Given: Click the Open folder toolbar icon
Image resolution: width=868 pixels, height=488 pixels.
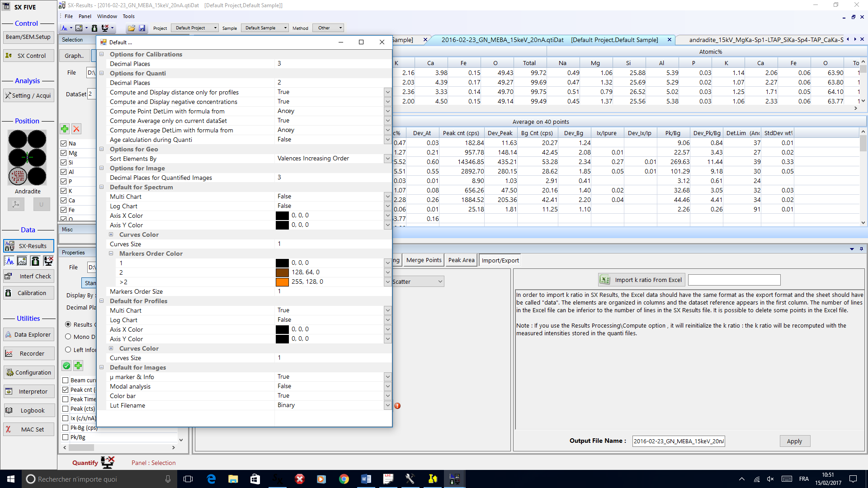Looking at the screenshot, I should (x=131, y=28).
